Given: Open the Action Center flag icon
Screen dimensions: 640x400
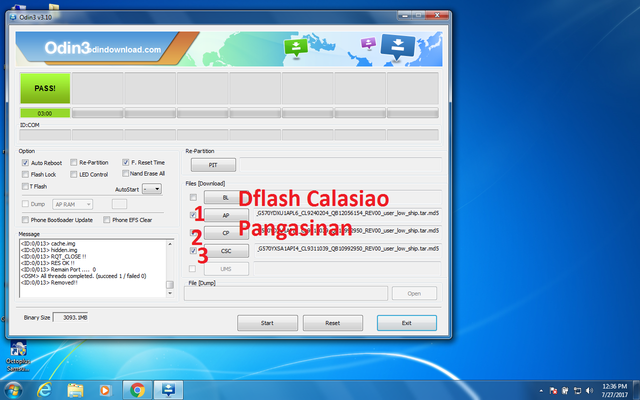Looking at the screenshot, I should tap(553, 391).
